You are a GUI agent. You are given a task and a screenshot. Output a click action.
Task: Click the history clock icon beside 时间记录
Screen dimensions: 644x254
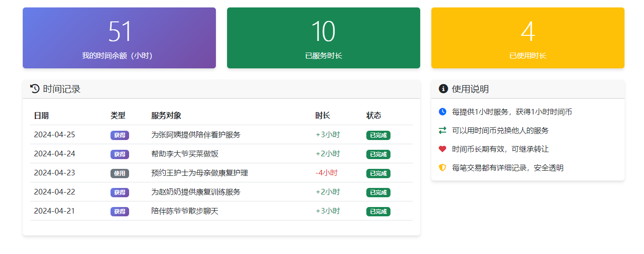coord(35,88)
